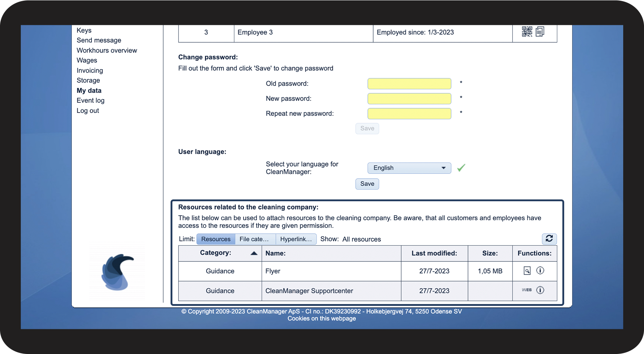
Task: Click the WEB icon for CleanManager Supportcenter
Action: 527,290
